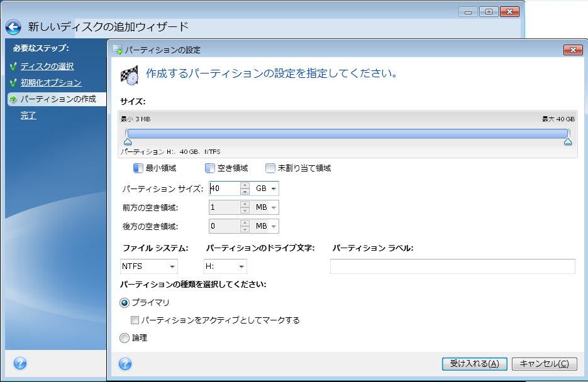Click the パーティション H:, 40 GB, NTFS text
Viewport: 588px width, 382px height.
click(170, 151)
